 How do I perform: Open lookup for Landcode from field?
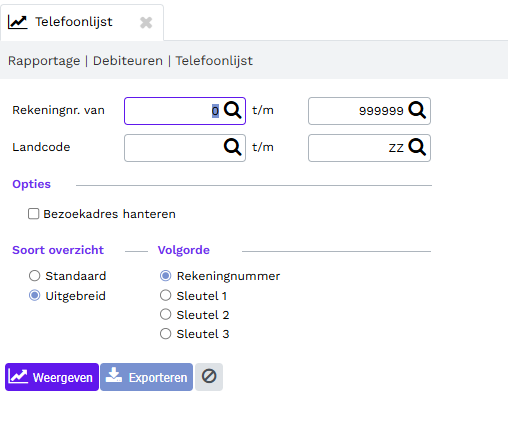[x=232, y=147]
